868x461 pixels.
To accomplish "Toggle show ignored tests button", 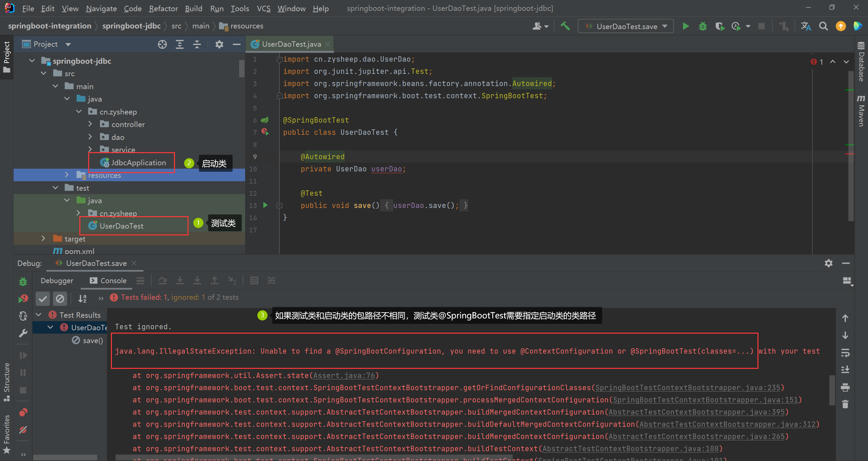I will click(60, 298).
